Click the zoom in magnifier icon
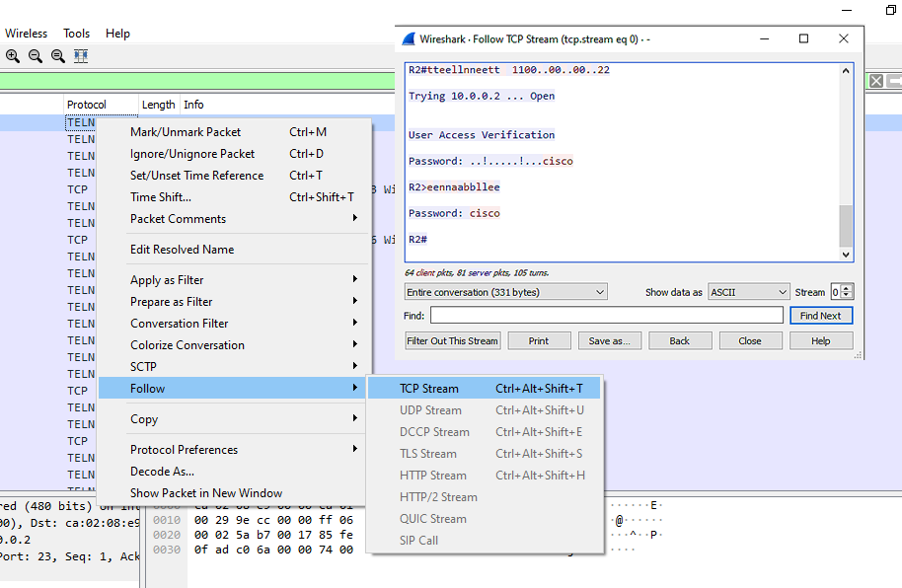Viewport: 902px width, 588px height. click(x=13, y=56)
